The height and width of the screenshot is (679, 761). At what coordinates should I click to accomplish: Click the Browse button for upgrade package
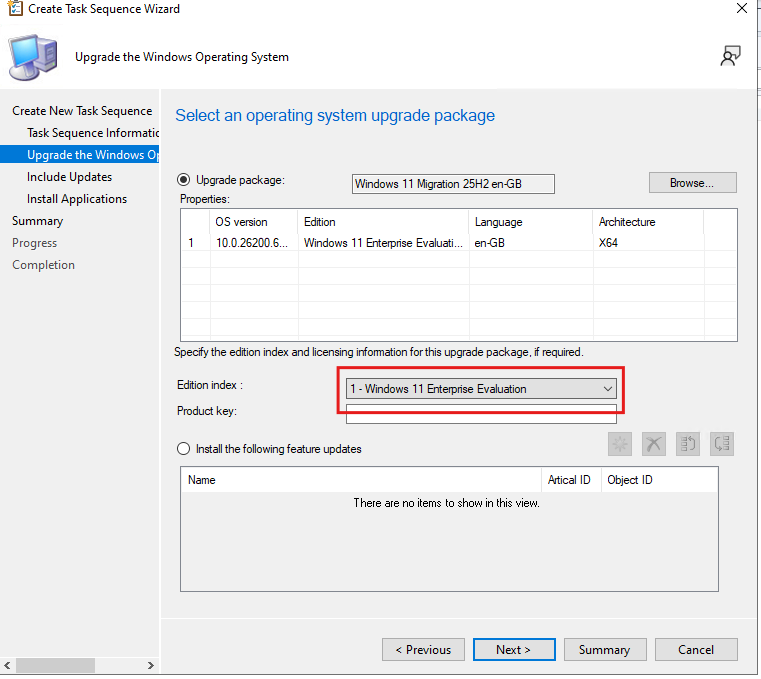point(692,183)
